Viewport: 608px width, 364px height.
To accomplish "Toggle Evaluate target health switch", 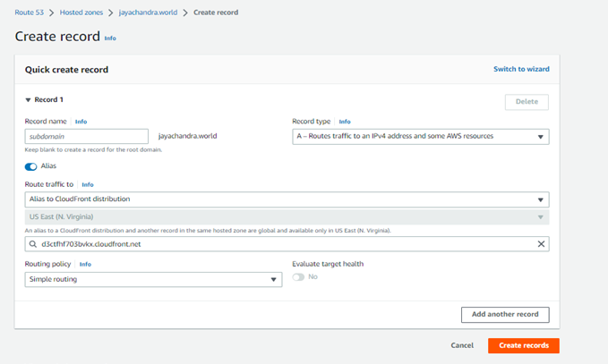I will pos(298,277).
